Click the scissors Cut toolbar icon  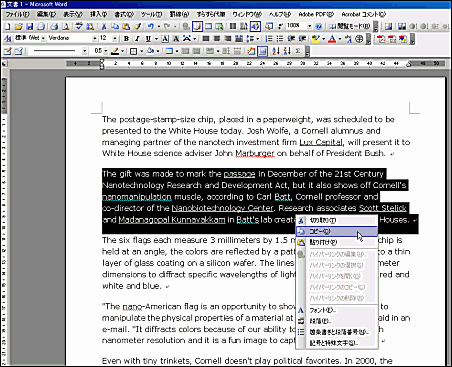coord(104,26)
